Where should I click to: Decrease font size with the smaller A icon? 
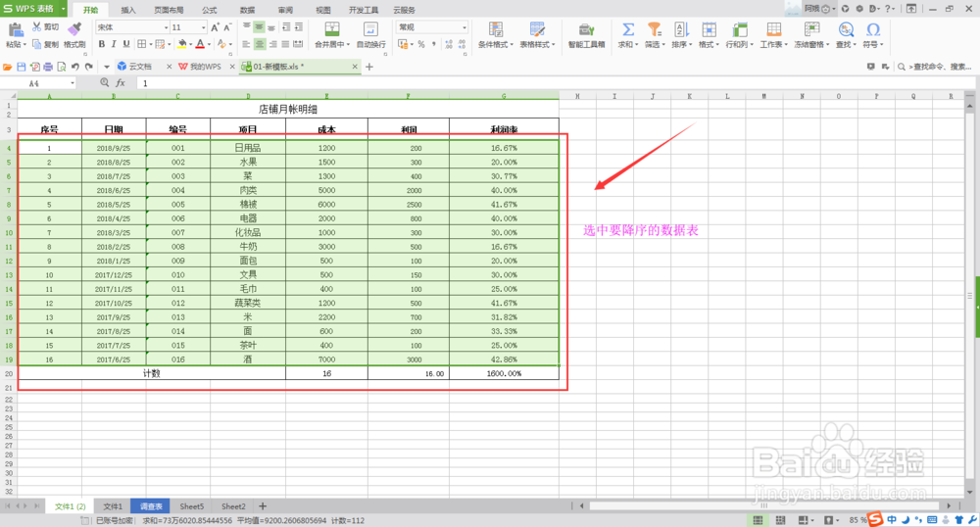tap(227, 27)
